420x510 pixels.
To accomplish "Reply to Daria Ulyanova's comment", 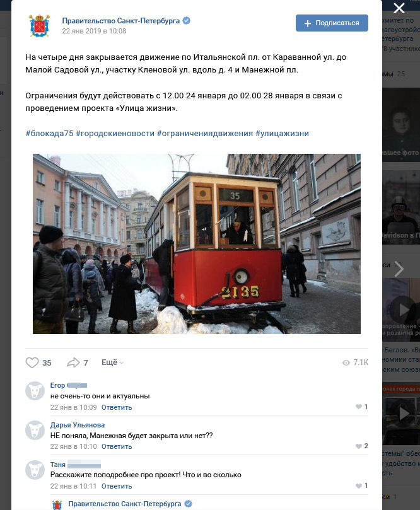I will tap(117, 446).
